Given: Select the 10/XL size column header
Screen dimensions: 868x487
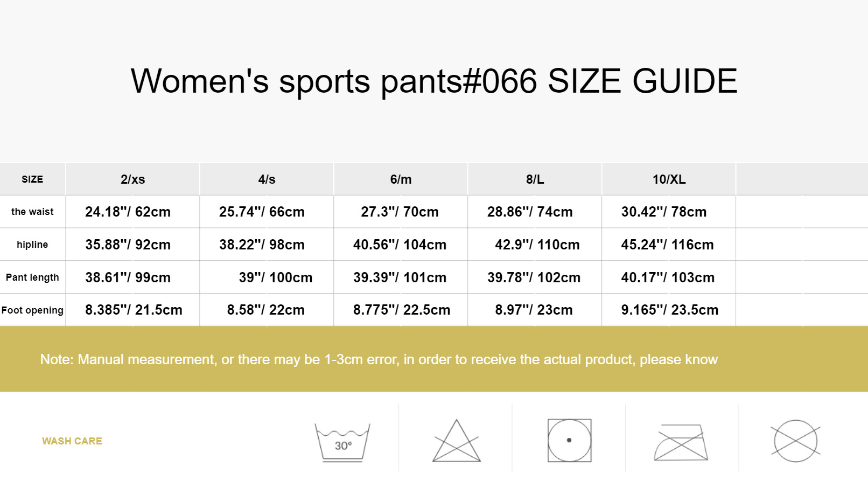Looking at the screenshot, I should coord(669,179).
